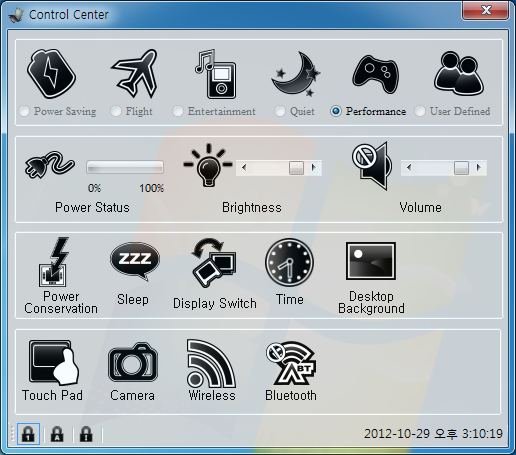Viewport: 516px width, 455px height.
Task: Click the 'Display Switch' label
Action: click(215, 304)
